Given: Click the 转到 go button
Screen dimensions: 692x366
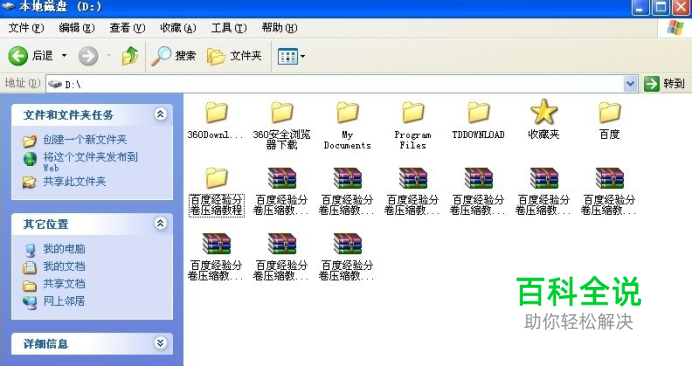Looking at the screenshot, I should [x=664, y=83].
